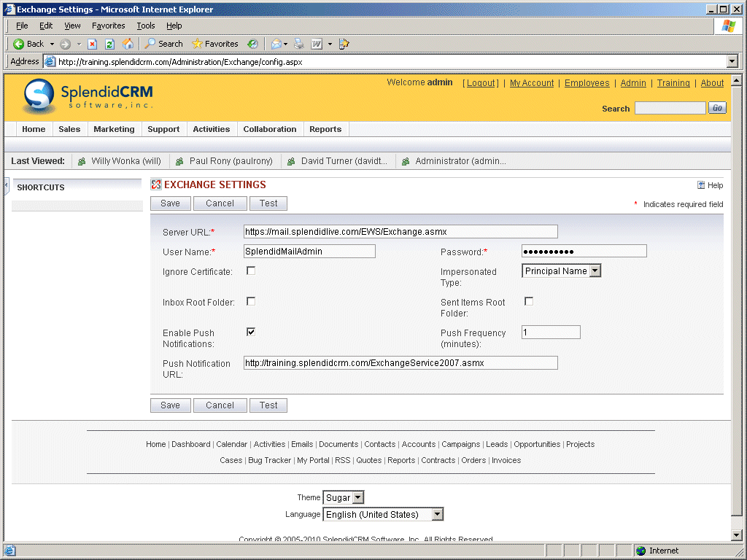This screenshot has width=747, height=560.
Task: Click the Exchange Settings title icon
Action: pos(156,184)
